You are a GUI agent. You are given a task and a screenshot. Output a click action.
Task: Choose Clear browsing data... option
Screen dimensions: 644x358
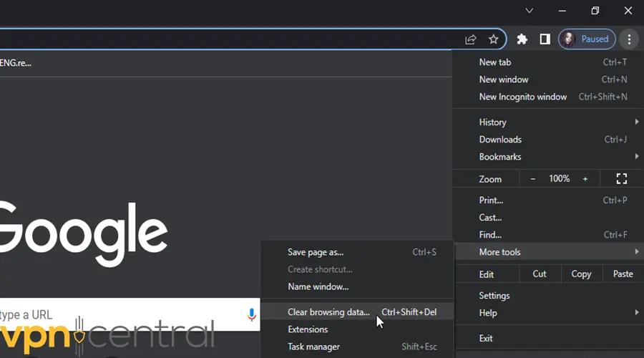pos(357,312)
